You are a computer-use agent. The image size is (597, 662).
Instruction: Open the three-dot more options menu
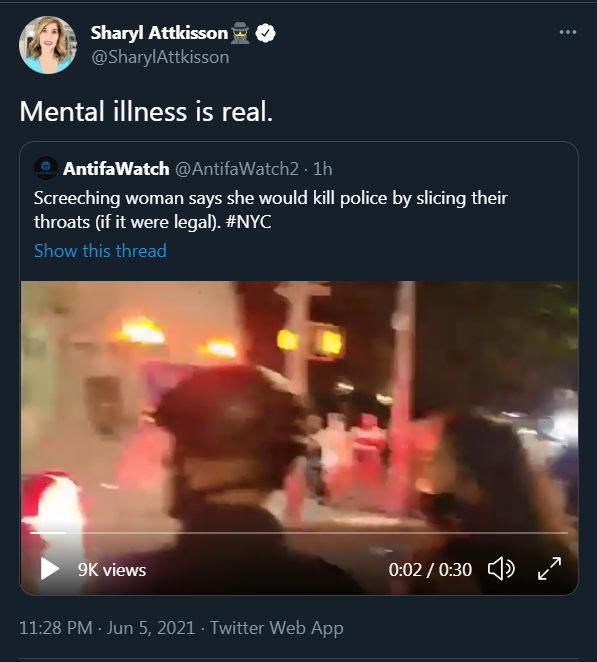567,32
